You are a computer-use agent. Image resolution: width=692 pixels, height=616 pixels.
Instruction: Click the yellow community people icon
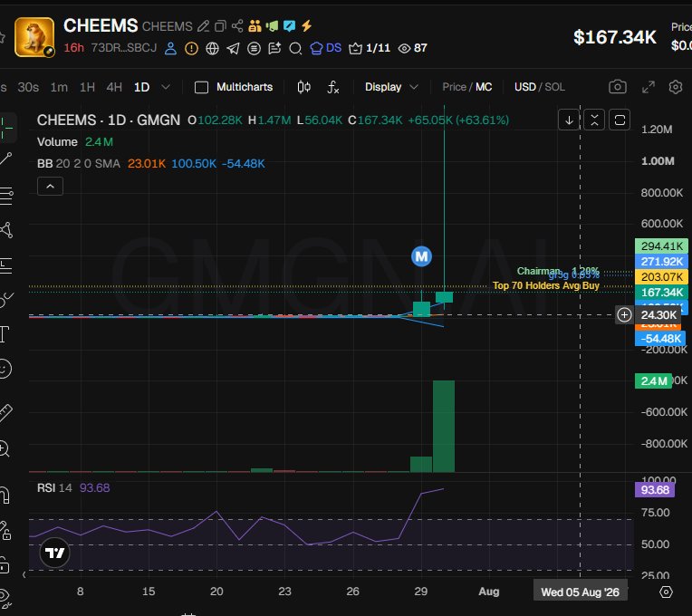tap(255, 26)
